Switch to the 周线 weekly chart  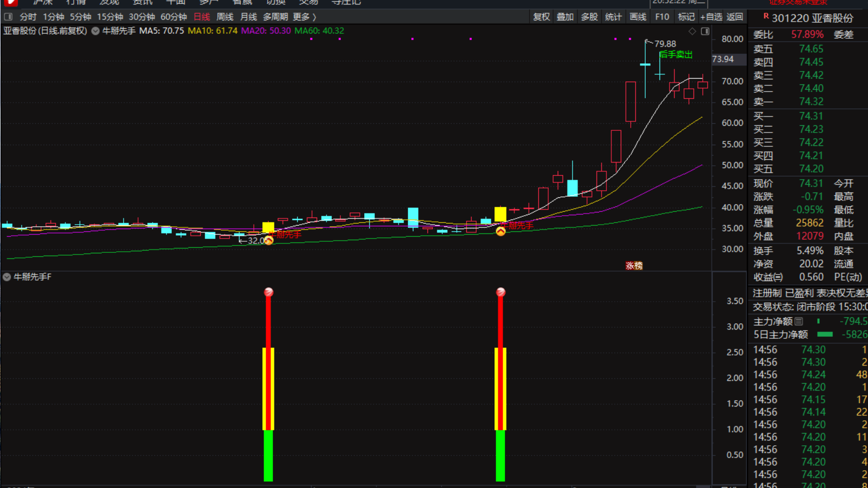pos(225,17)
